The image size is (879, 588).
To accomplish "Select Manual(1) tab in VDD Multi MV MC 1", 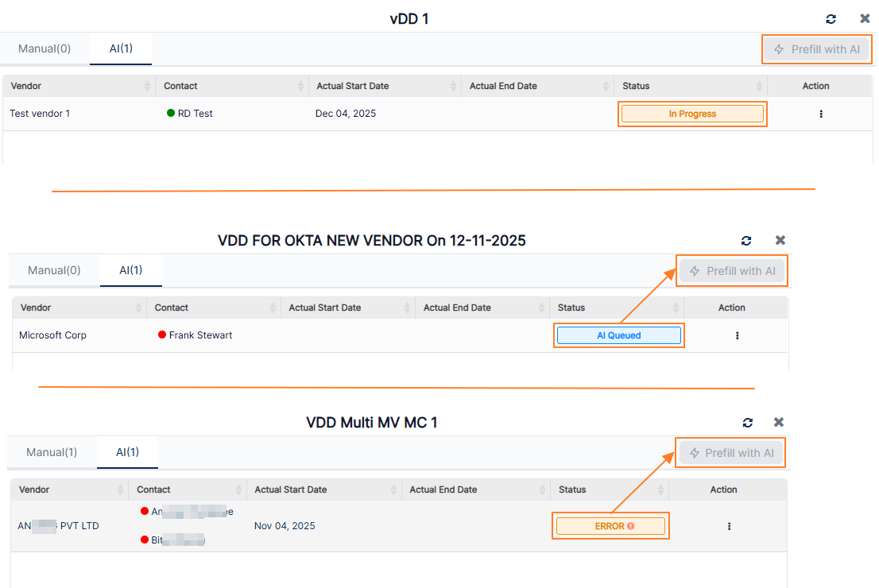I will tap(52, 452).
